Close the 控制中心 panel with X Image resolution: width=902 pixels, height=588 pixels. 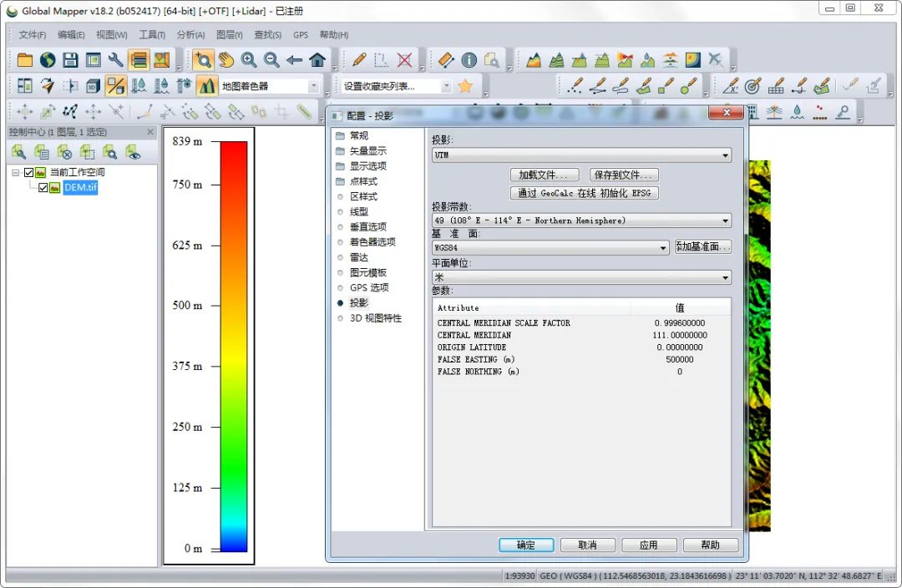click(150, 132)
